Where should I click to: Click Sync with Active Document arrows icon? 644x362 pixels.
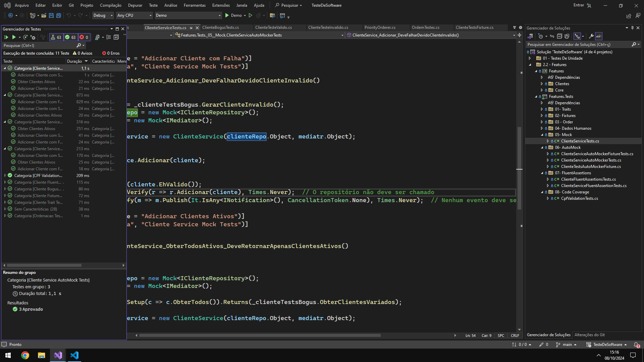[x=552, y=36]
